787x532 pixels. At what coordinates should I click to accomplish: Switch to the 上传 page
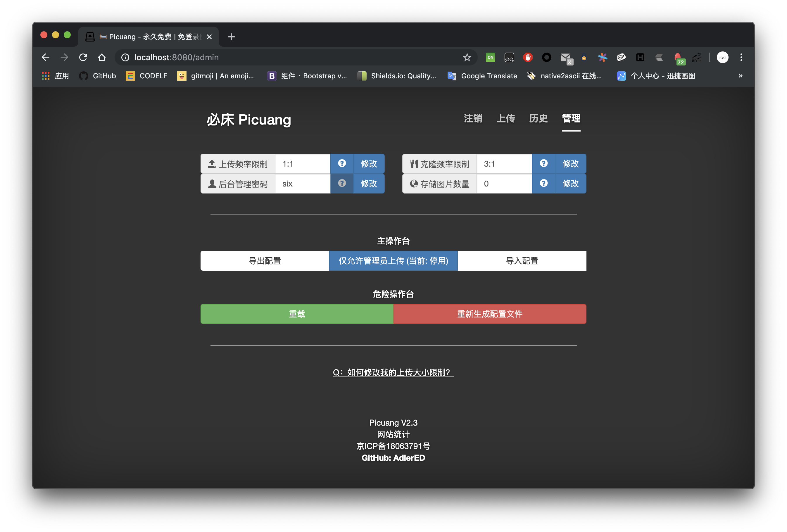pos(505,118)
